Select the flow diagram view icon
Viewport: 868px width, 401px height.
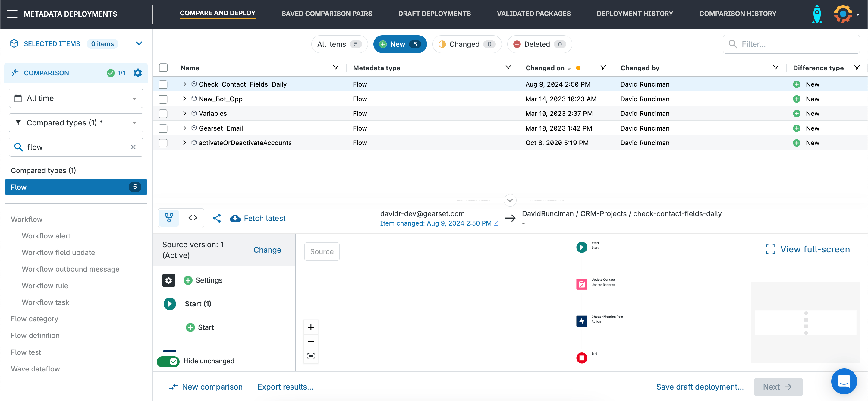(169, 218)
